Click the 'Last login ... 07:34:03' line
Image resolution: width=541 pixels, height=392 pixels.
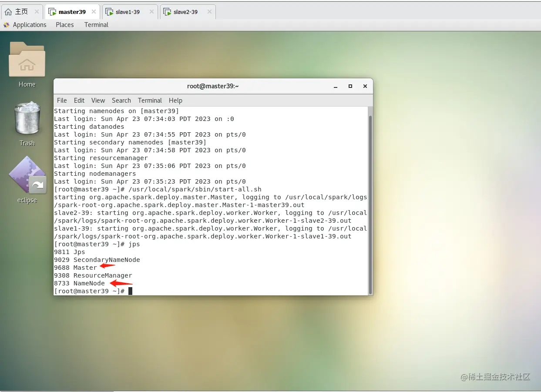[x=144, y=119]
